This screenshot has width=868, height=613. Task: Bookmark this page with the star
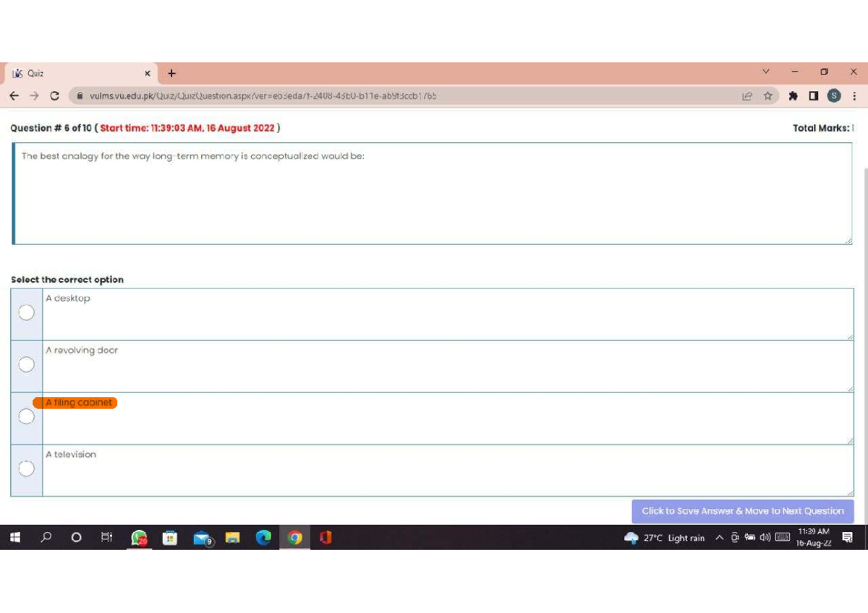[767, 95]
